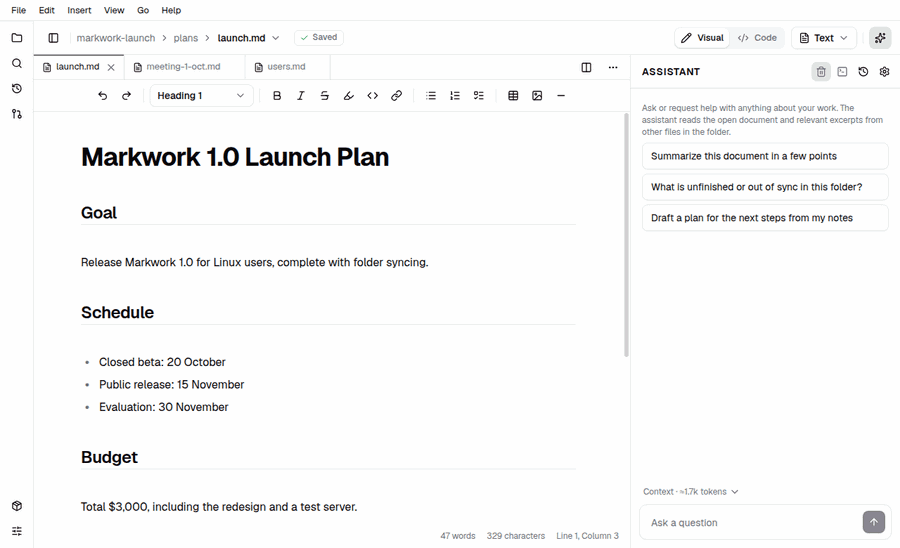Toggle bold formatting in the toolbar
The width and height of the screenshot is (900, 548).
tap(277, 96)
